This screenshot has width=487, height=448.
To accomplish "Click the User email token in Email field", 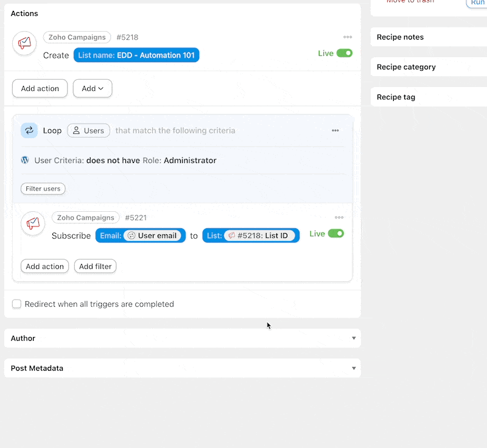I will 152,236.
